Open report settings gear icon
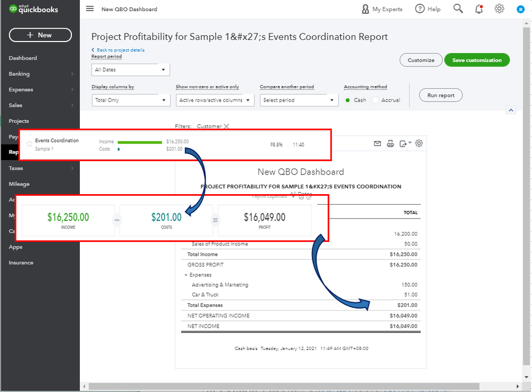This screenshot has height=392, width=532. coord(419,143)
